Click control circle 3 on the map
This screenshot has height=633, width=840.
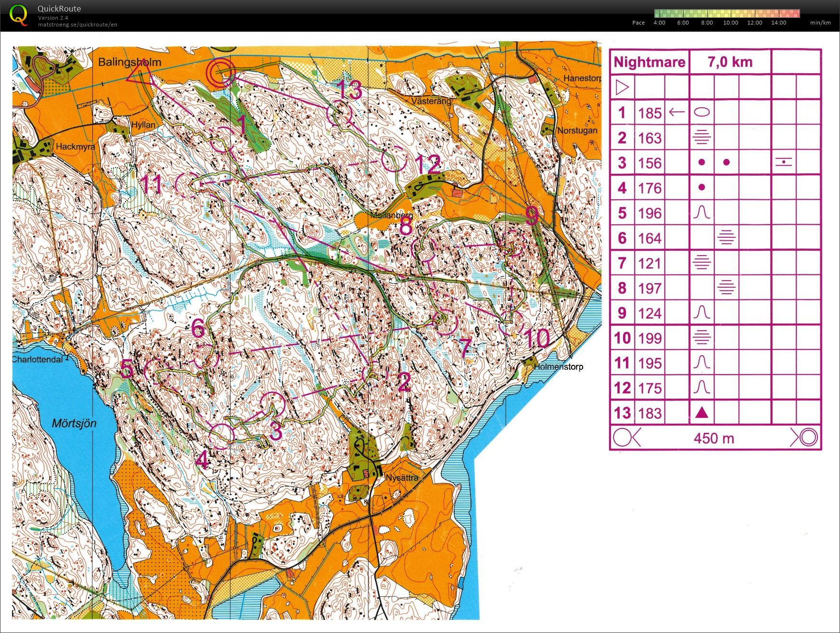(x=273, y=405)
